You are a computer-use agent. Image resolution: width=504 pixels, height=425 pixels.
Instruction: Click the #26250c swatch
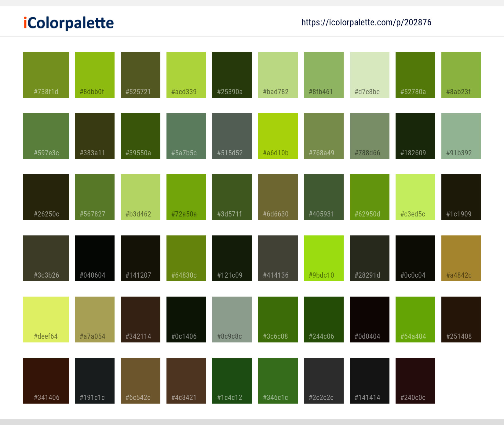click(46, 197)
